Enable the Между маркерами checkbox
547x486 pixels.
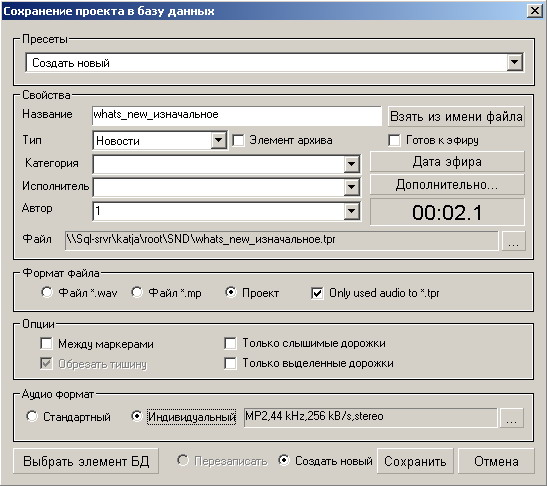[x=46, y=343]
